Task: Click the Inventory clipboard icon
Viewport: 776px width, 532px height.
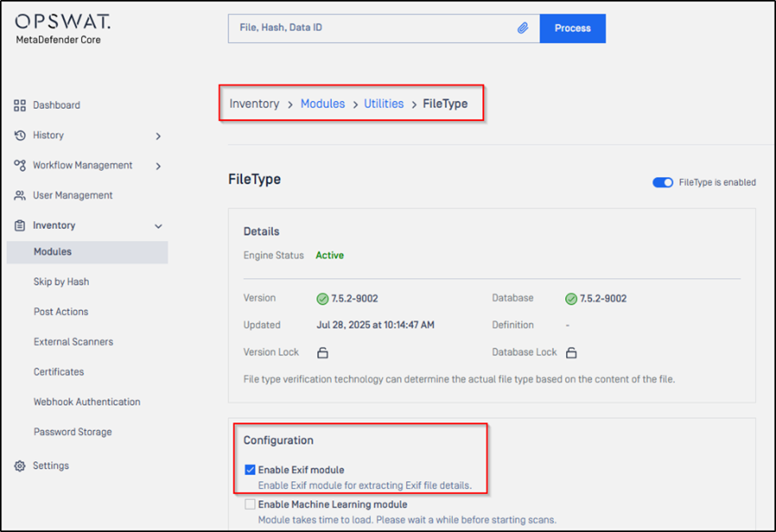Action: pos(20,226)
